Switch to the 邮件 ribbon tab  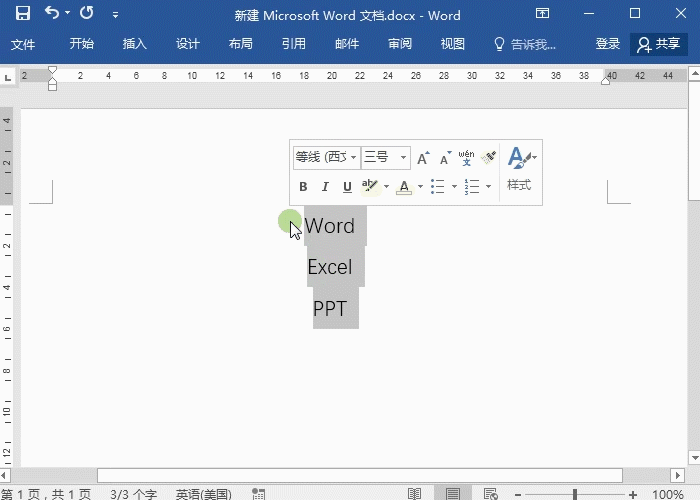click(x=347, y=44)
